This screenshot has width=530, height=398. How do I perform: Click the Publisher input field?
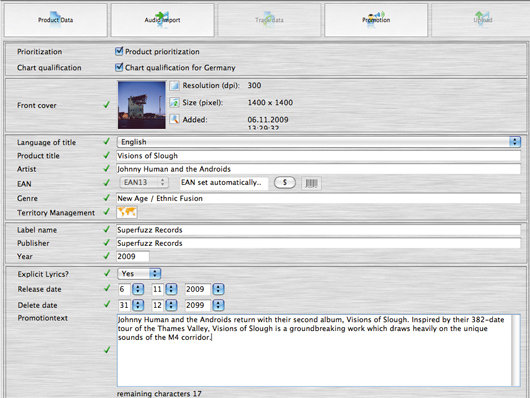coord(318,243)
